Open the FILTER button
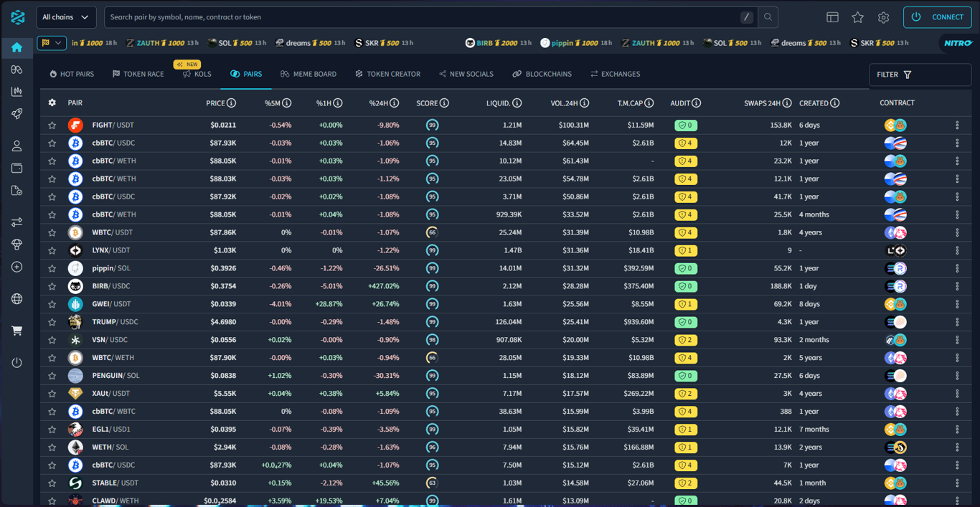 point(920,75)
